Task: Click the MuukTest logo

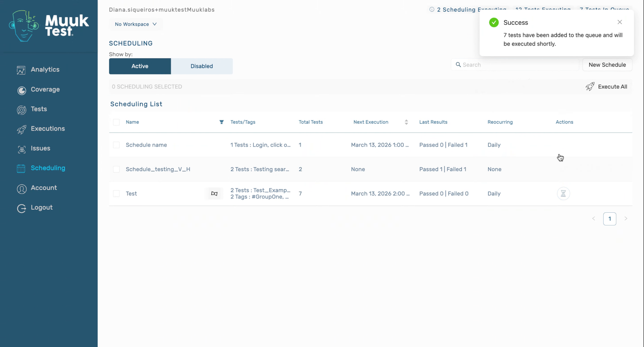Action: (49, 26)
